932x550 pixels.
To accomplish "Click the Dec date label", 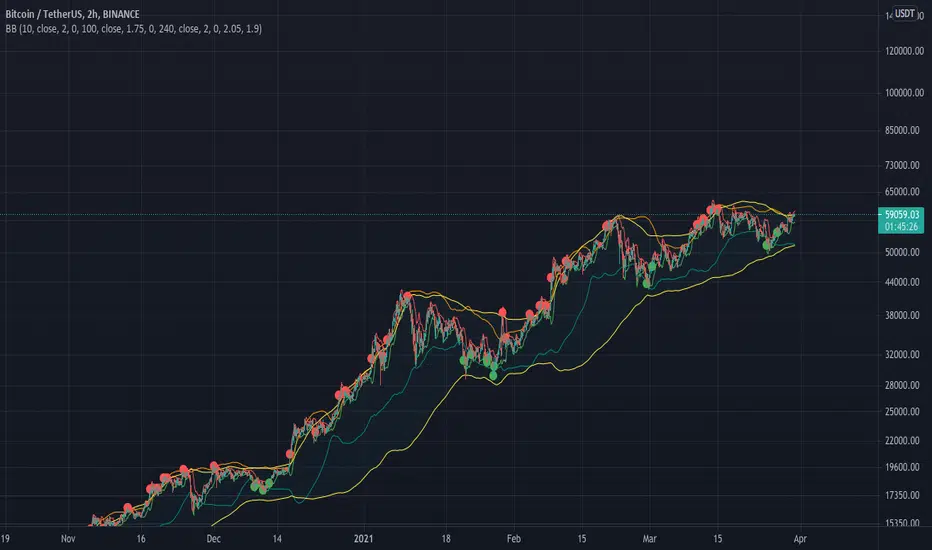I will (x=213, y=539).
